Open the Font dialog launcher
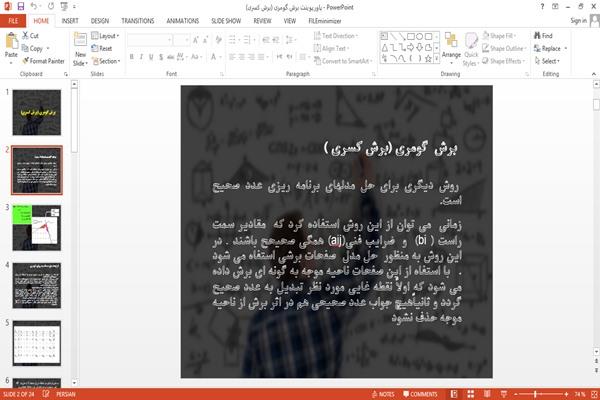This screenshot has height=400, width=600. (222, 74)
